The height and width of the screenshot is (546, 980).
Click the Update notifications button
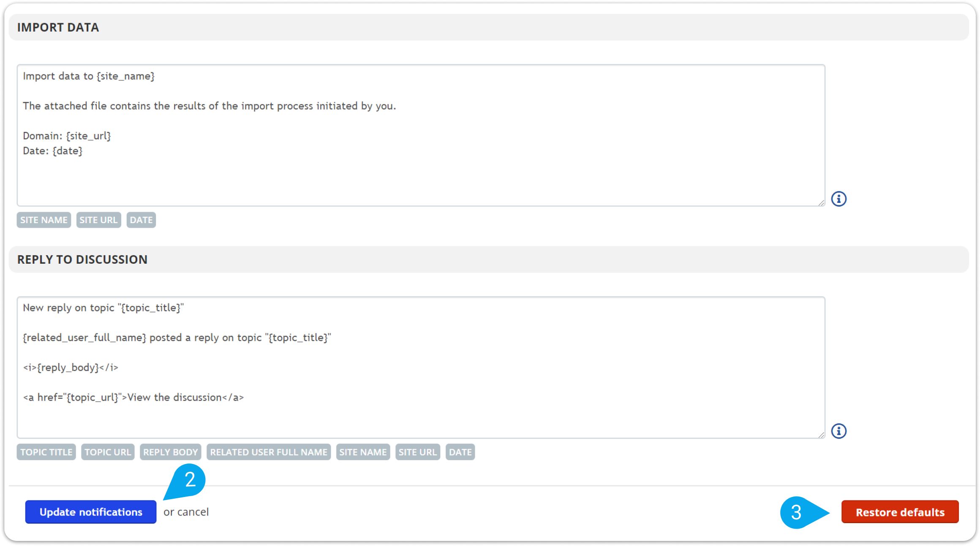[x=91, y=512]
